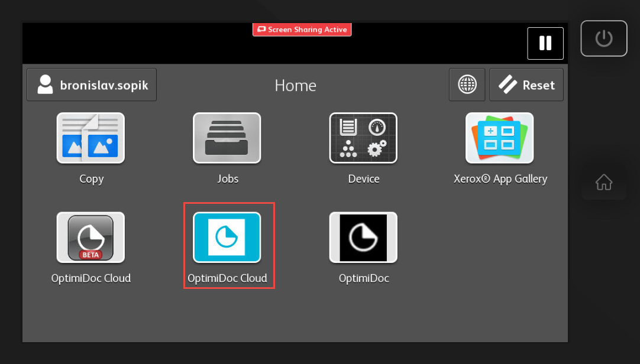Click the Home screen title
Screen dimensions: 640x364
point(296,85)
